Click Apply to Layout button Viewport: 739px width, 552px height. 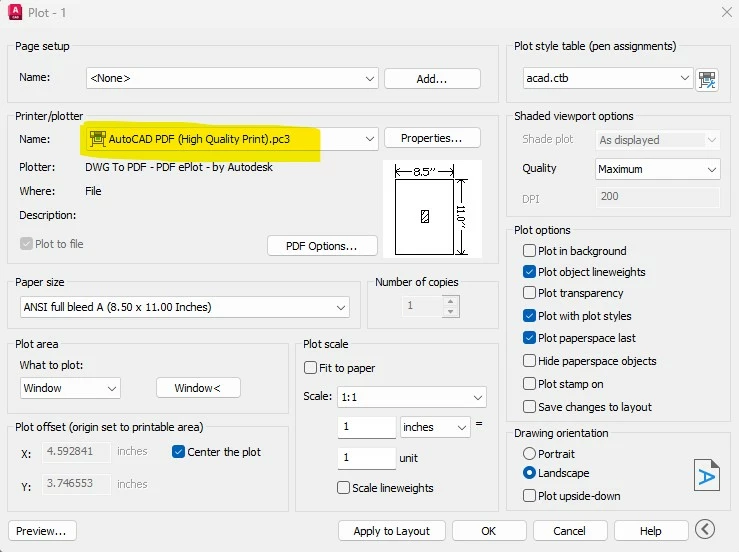click(x=392, y=531)
